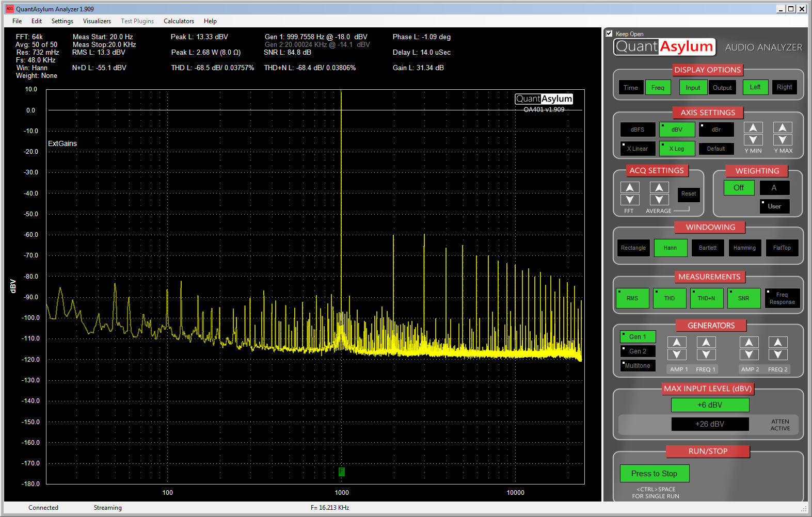This screenshot has height=517, width=812.
Task: Switch display to Freq domain
Action: [658, 88]
